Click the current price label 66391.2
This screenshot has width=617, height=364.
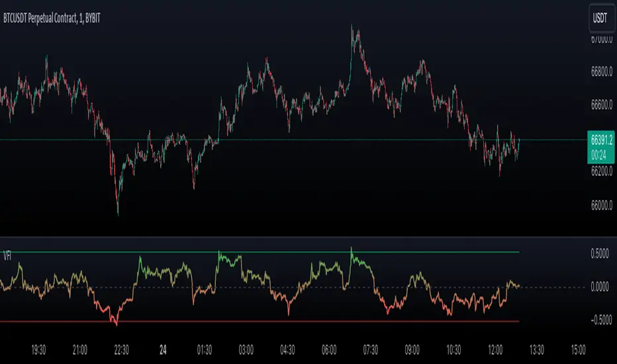point(601,140)
